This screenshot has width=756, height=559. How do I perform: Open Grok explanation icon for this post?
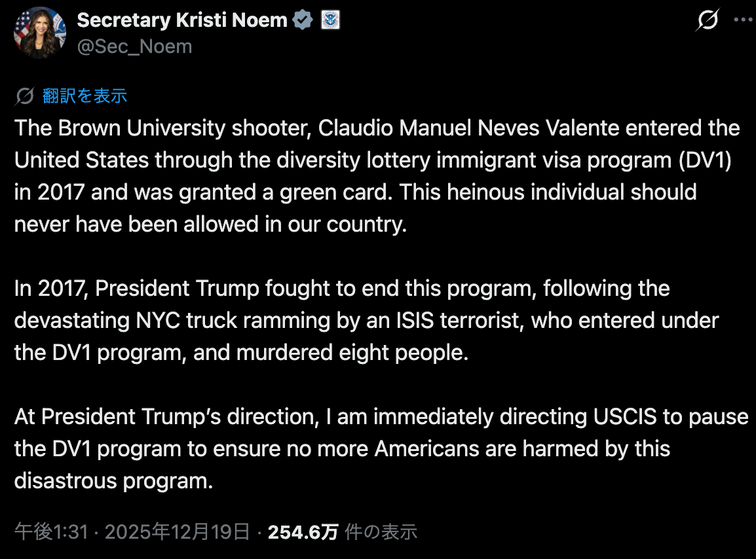708,21
